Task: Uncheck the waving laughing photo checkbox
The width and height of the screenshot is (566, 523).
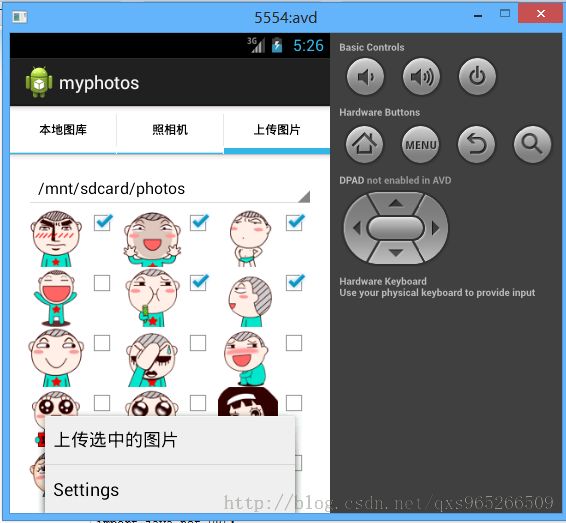Action: click(199, 222)
